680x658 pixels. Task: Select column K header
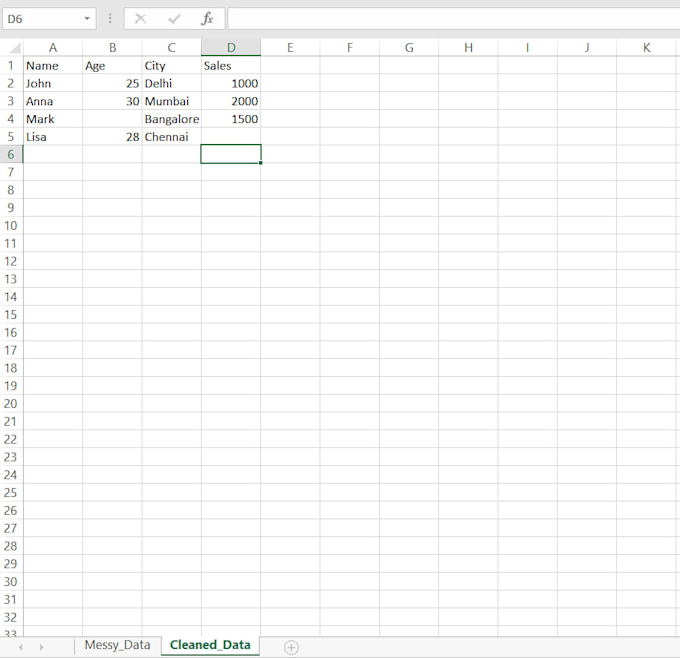pos(647,47)
